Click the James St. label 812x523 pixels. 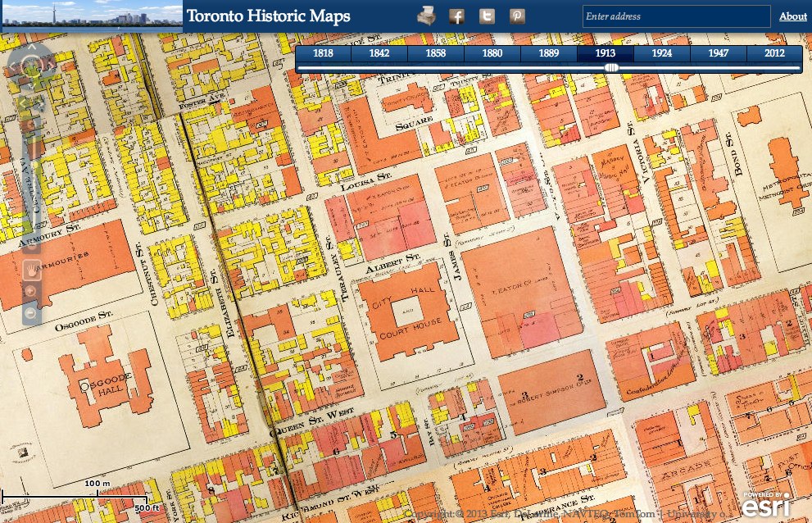[x=451, y=257]
